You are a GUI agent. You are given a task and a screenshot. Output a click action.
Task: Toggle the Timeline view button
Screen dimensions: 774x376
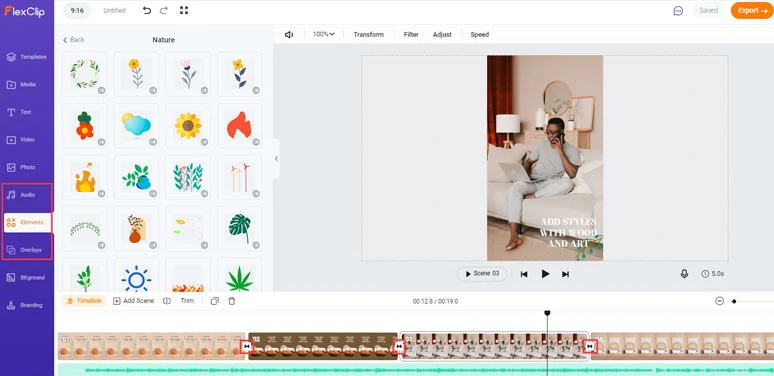pyautogui.click(x=83, y=301)
